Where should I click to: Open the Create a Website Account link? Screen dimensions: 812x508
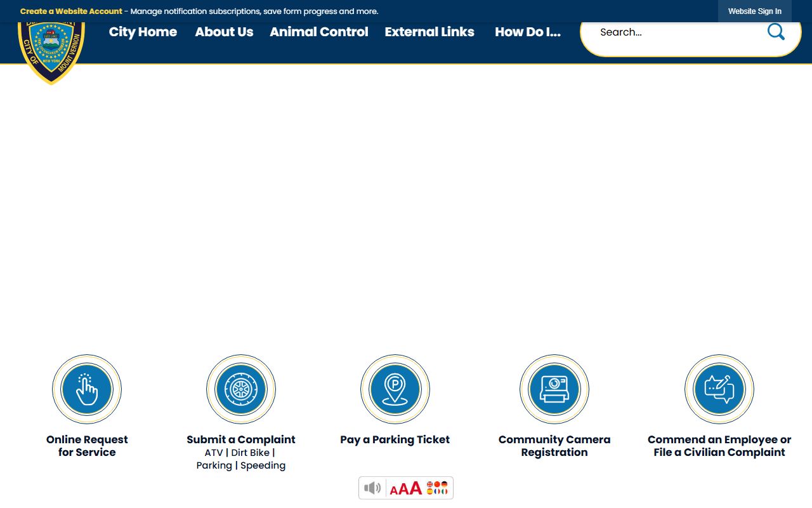(x=71, y=11)
